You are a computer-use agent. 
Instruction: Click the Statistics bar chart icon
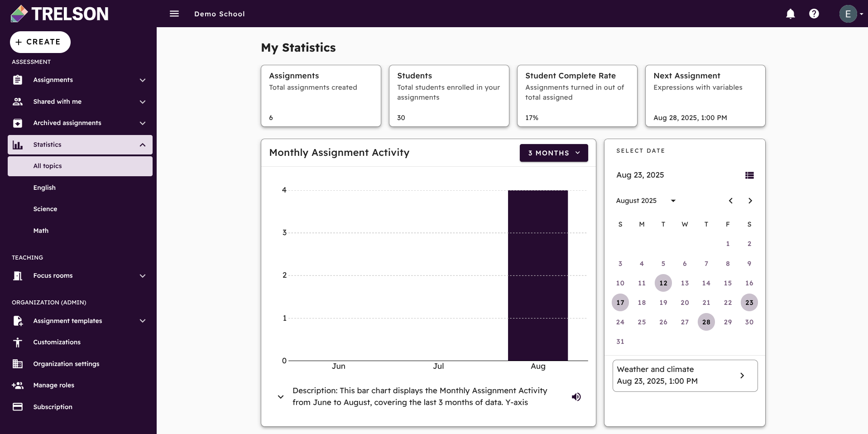17,145
